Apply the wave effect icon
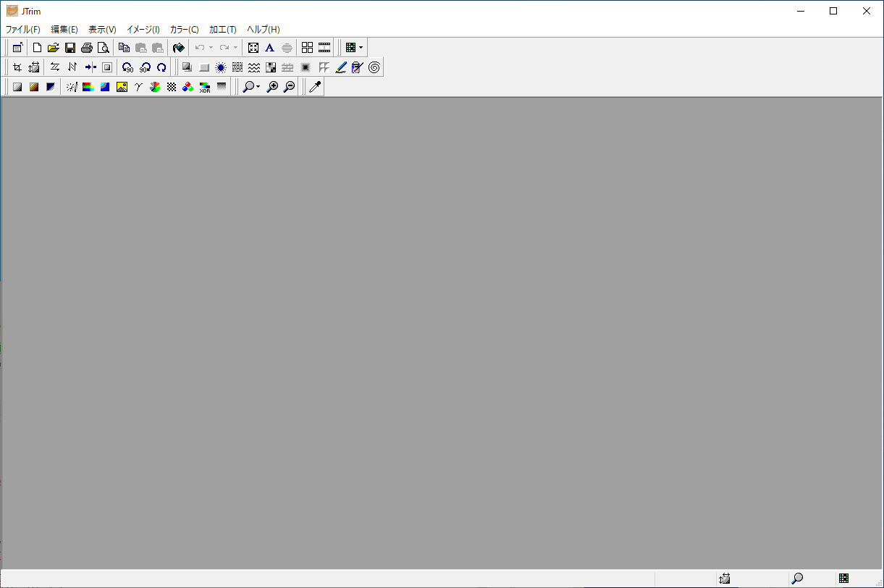Screen dimensions: 884x588 point(254,67)
